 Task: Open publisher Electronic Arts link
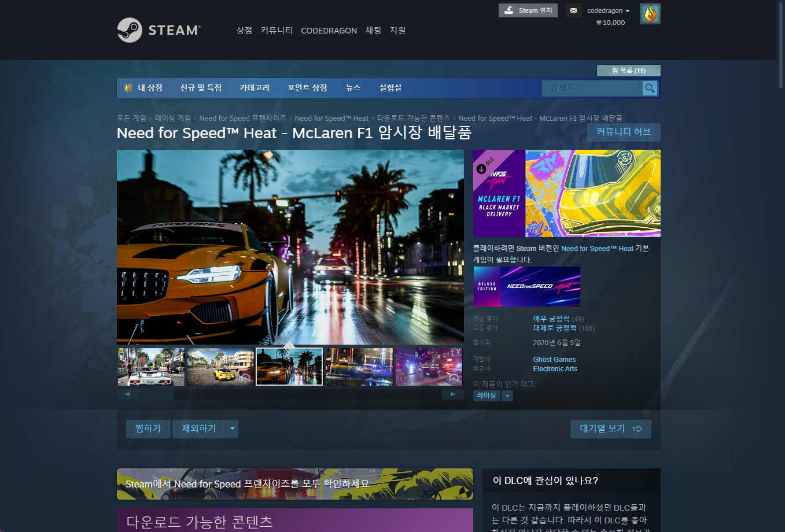[x=555, y=369]
